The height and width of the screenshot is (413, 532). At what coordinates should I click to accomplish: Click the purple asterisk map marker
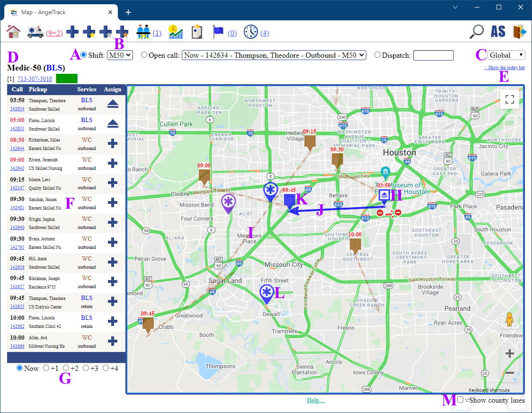[228, 203]
